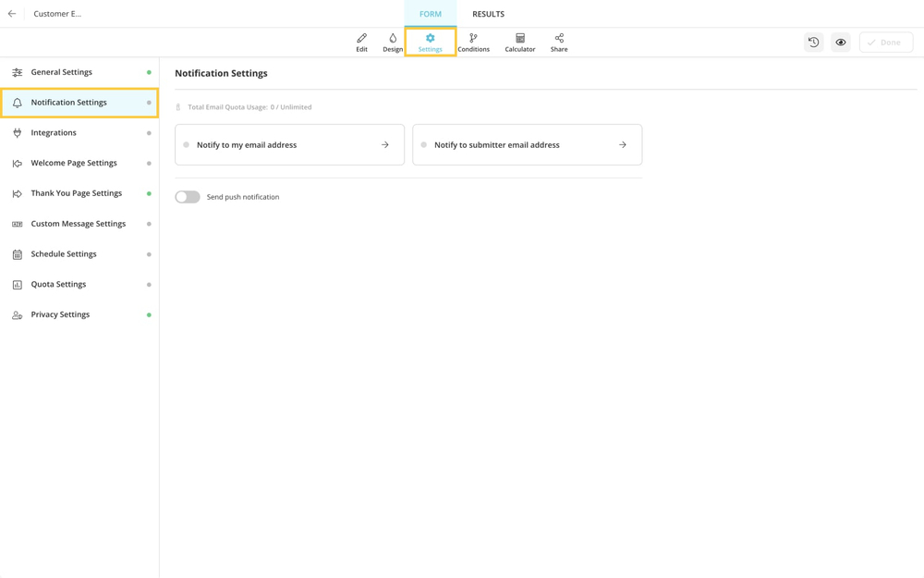Image resolution: width=924 pixels, height=578 pixels.
Task: Select Notify to my email address radio dot
Action: pos(187,145)
